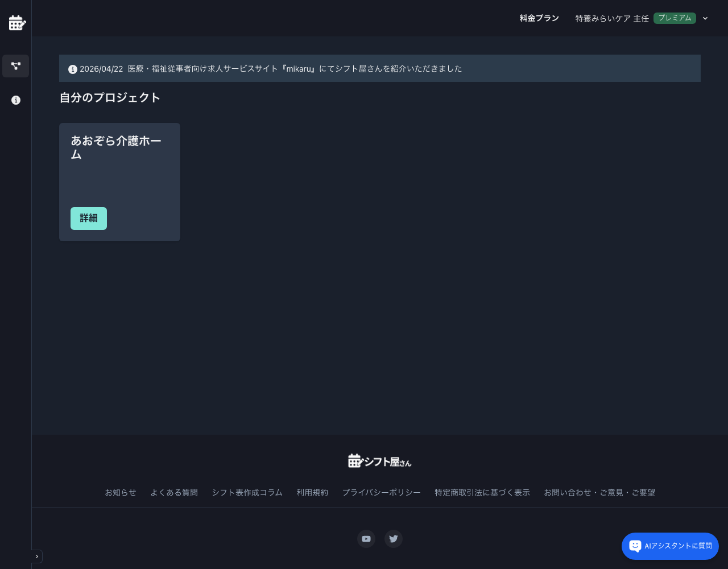This screenshot has width=728, height=569.
Task: Click the AI assistant chat face icon
Action: tap(635, 546)
